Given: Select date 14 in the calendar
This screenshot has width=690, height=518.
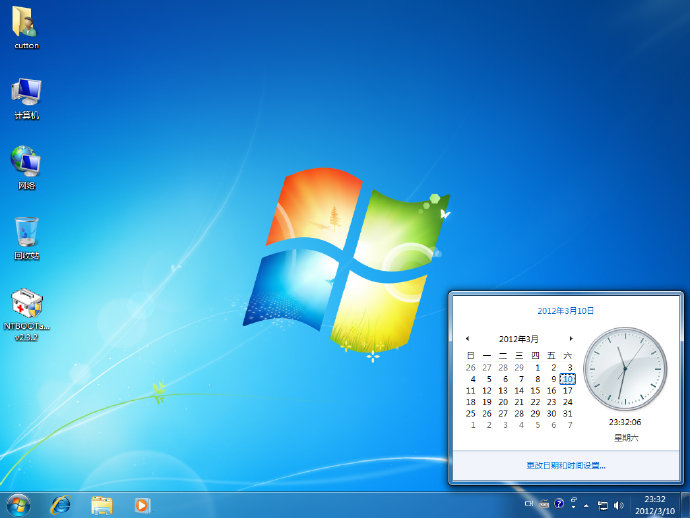Looking at the screenshot, I should (x=519, y=390).
